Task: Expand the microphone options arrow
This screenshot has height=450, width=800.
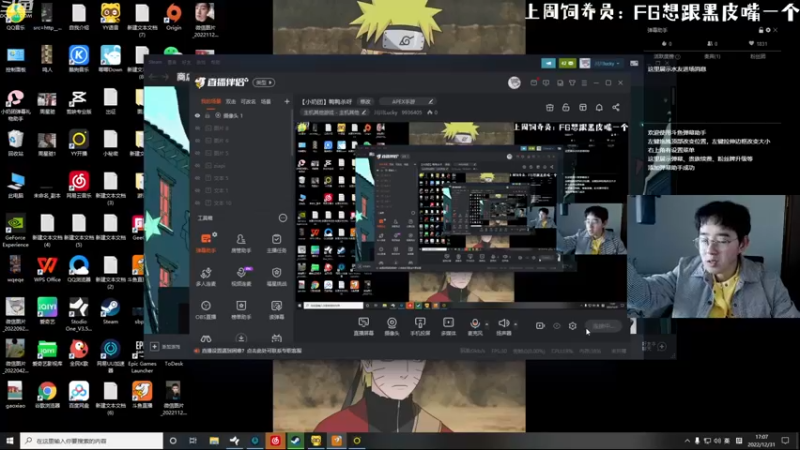Action: coord(487,324)
